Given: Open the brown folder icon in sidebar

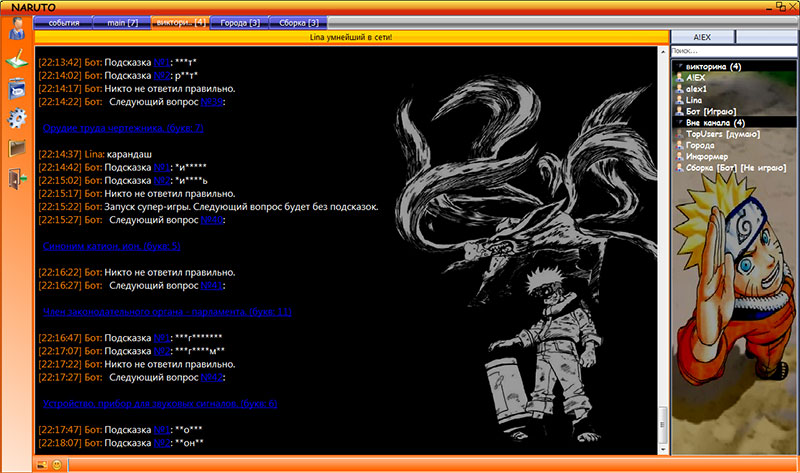Looking at the screenshot, I should coord(16,148).
